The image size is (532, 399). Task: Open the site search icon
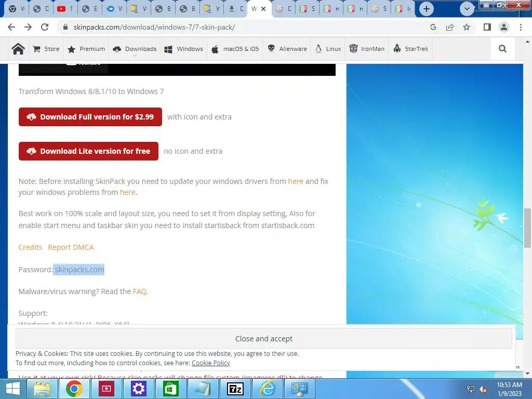pos(503,49)
